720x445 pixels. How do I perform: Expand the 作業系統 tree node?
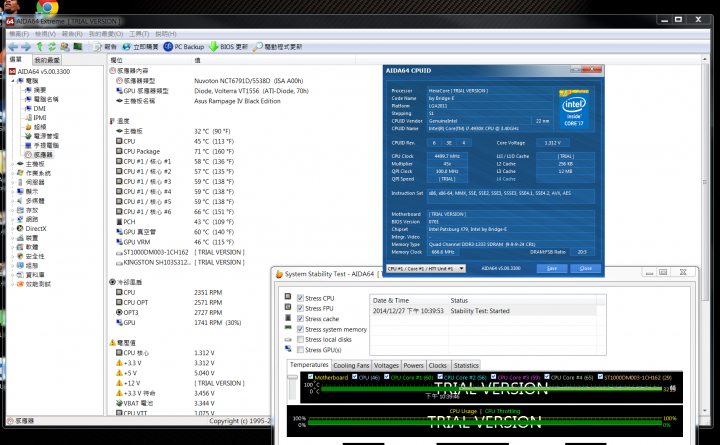coord(13,173)
